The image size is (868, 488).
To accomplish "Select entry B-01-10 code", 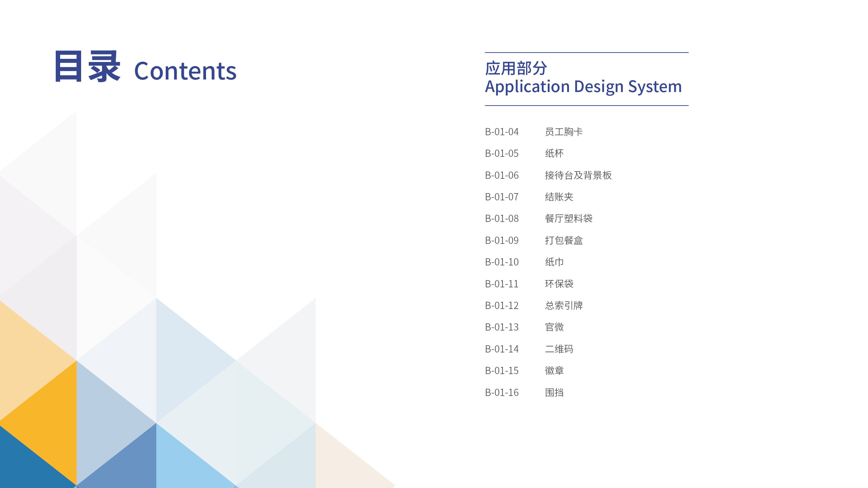I will 502,262.
